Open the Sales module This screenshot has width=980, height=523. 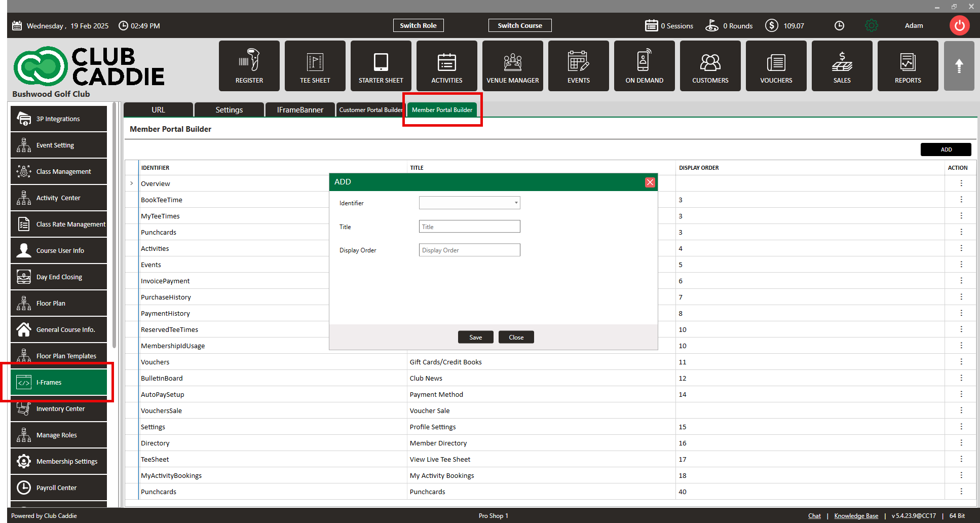point(842,66)
